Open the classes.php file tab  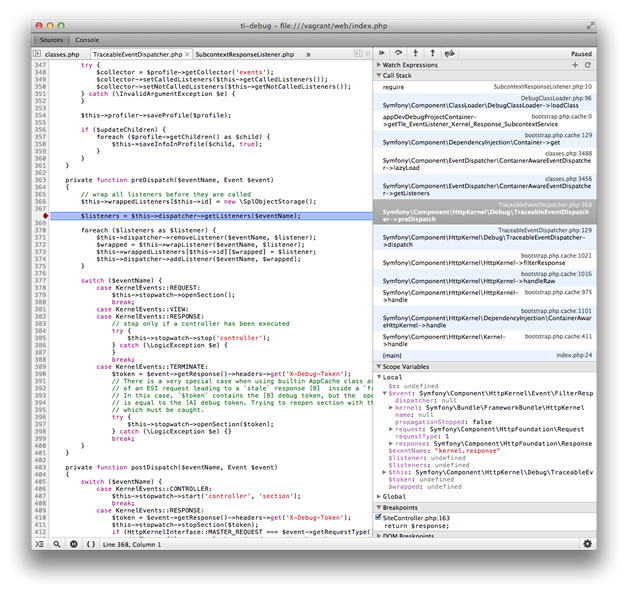click(61, 53)
